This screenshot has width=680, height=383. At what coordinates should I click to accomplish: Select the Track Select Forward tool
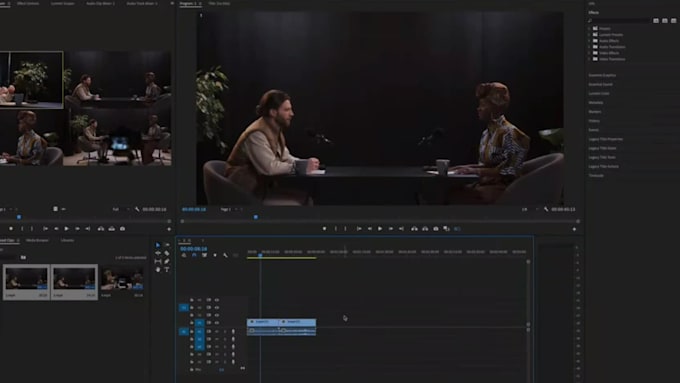(x=167, y=245)
